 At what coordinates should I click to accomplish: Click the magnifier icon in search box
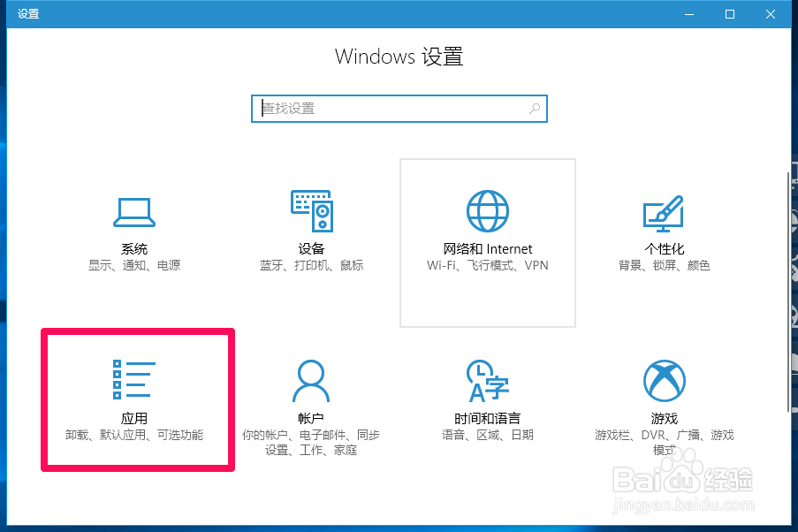click(535, 109)
